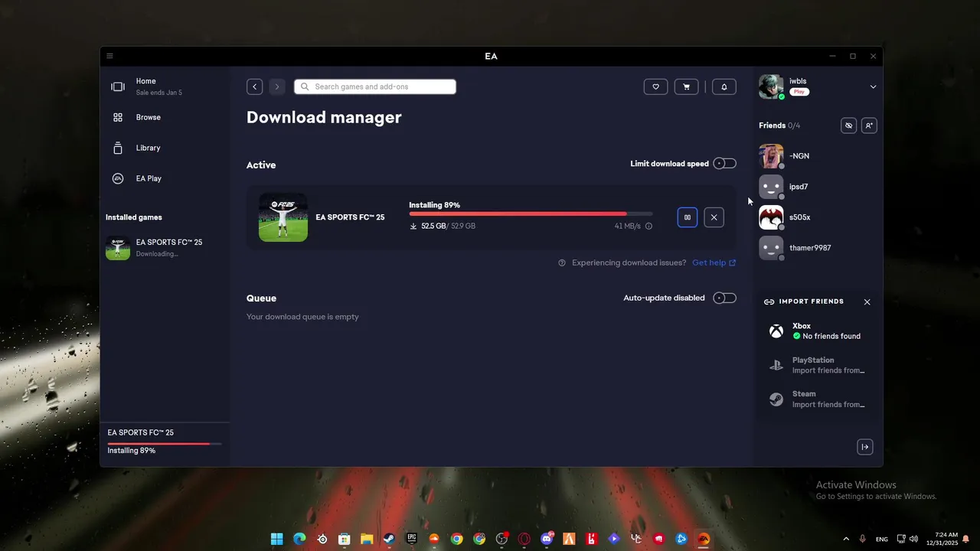Image resolution: width=980 pixels, height=551 pixels.
Task: Click EA SPORTS FC 25 title in Active download
Action: 350,217
